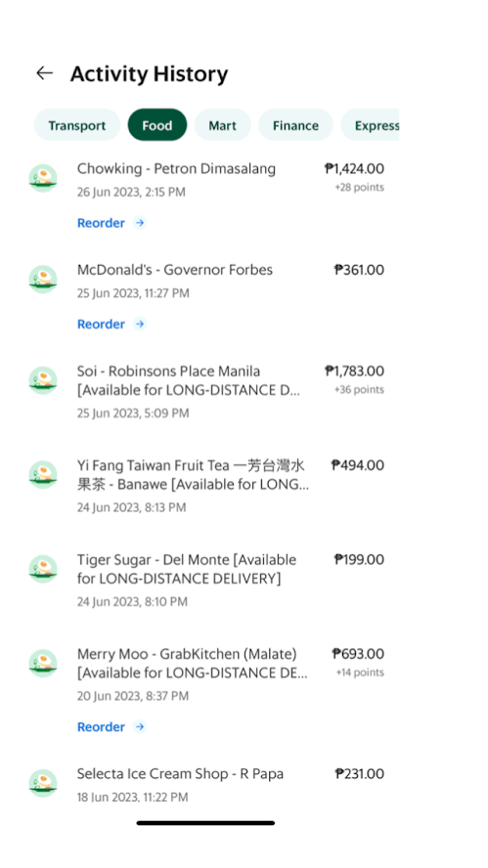Tap the food icon beside Chowking order
This screenshot has height=868, width=488.
pos(43,178)
